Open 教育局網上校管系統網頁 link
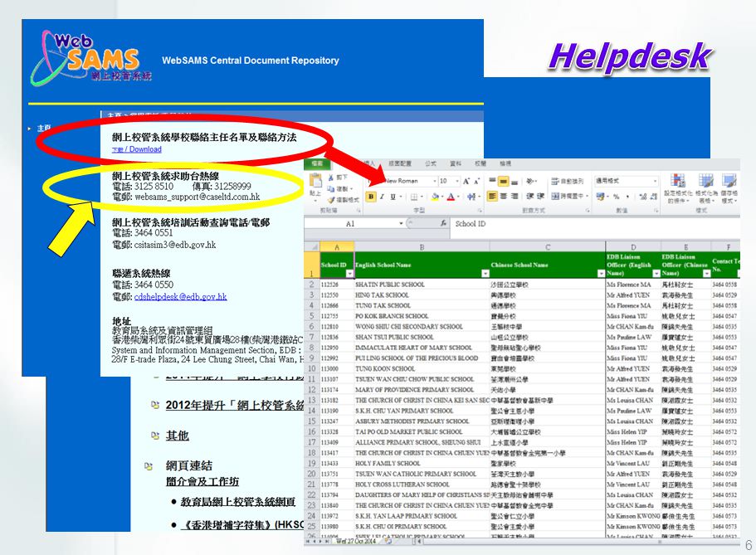The width and height of the screenshot is (756, 555). pyautogui.click(x=238, y=503)
